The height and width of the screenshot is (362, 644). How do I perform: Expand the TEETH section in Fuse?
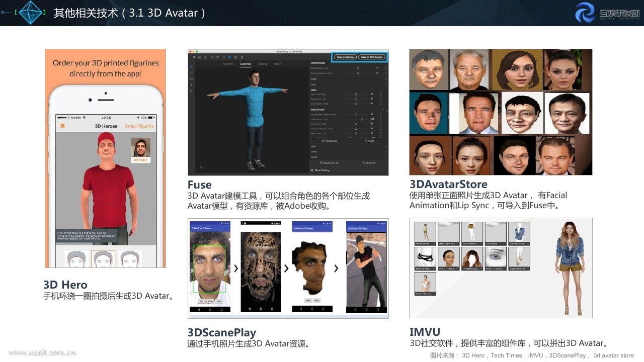(386, 152)
